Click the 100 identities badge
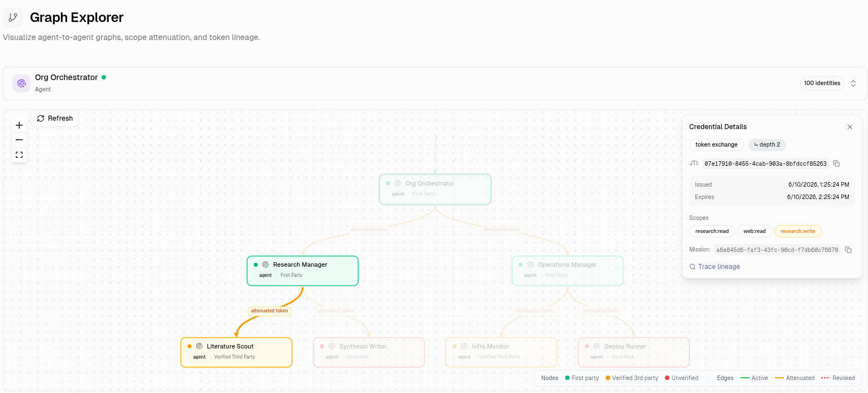Screen dimensions: 868x393 pos(822,83)
